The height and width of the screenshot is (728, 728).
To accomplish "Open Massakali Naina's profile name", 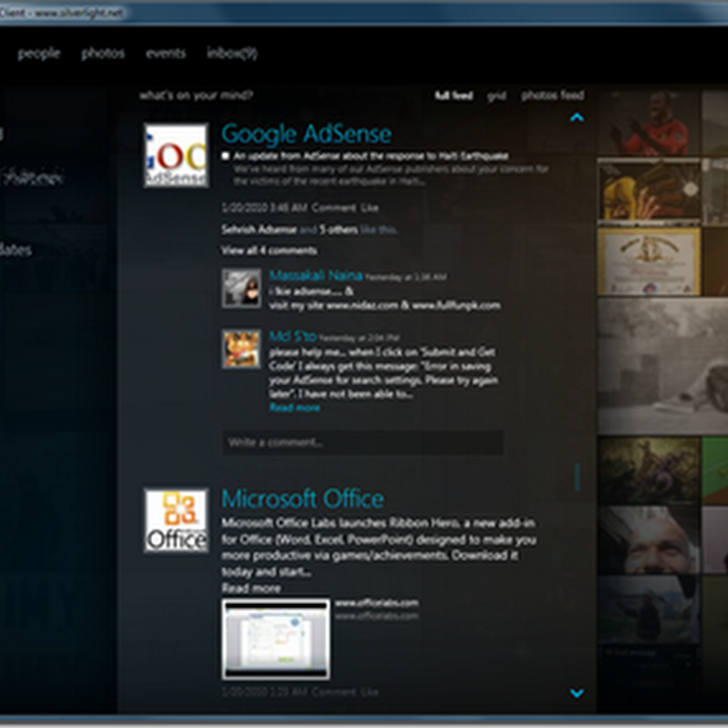I will point(316,276).
